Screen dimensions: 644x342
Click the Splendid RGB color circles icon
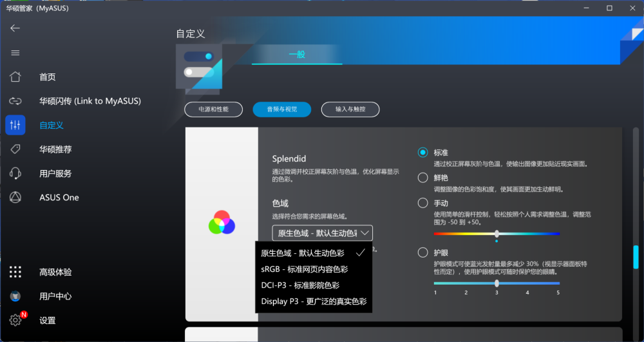point(222,223)
